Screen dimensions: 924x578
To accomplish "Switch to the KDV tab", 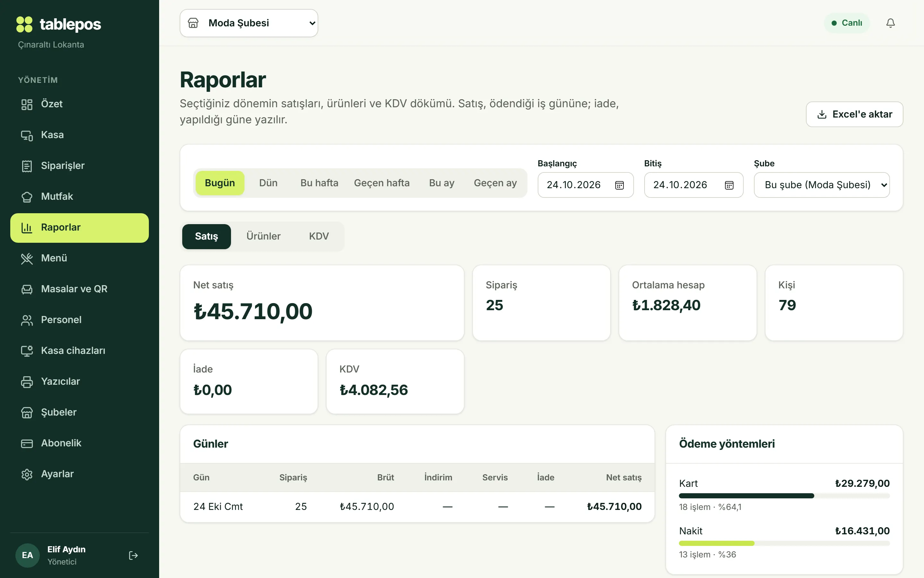I will point(319,236).
